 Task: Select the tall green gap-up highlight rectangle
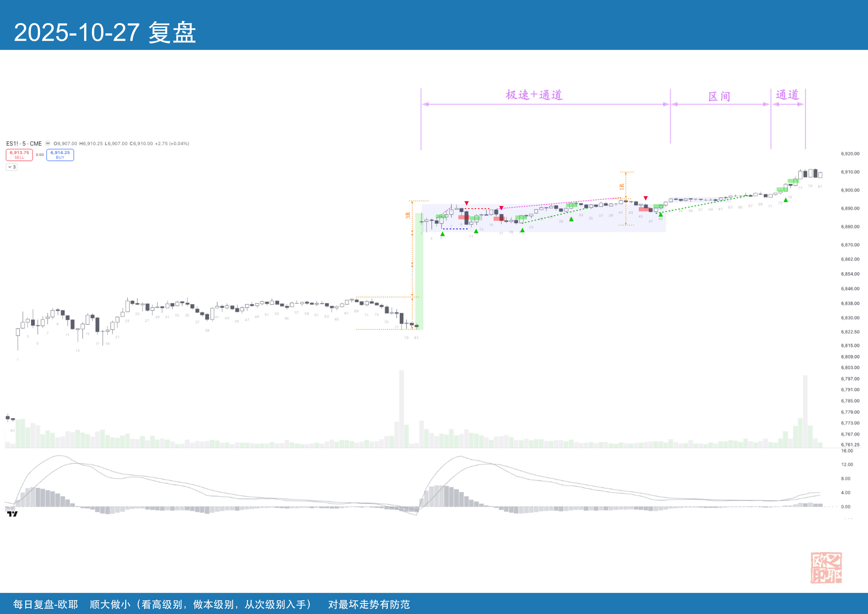point(419,271)
